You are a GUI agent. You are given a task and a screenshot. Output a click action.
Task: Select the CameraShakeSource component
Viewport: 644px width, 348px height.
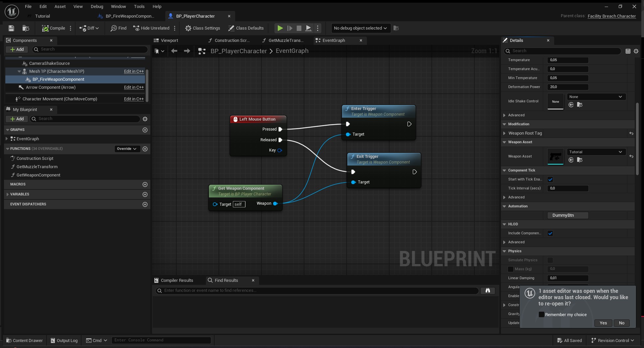click(49, 63)
